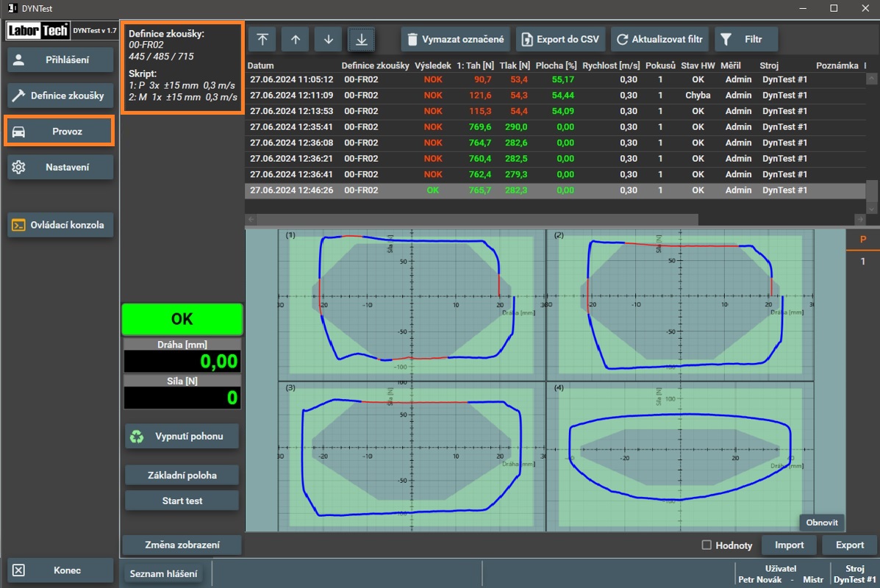Click Základní poloha button
This screenshot has width=880, height=588.
[182, 476]
